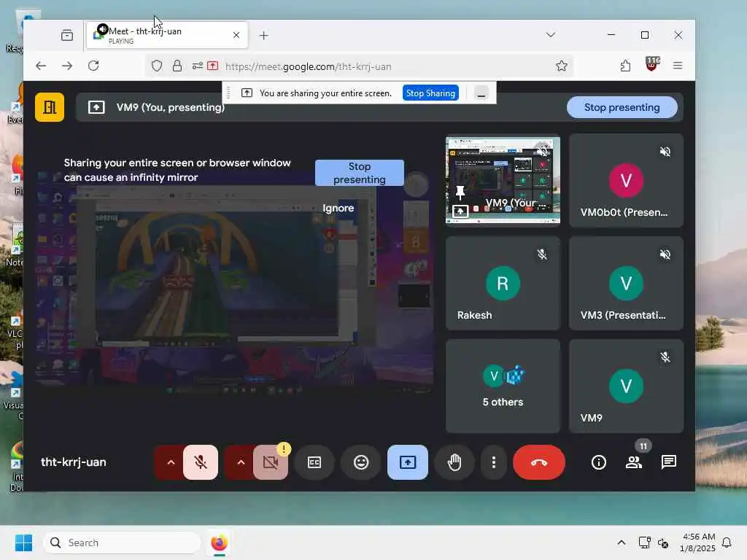Mute the microphone in Meet toolbar
Image resolution: width=747 pixels, height=560 pixels.
pyautogui.click(x=201, y=462)
